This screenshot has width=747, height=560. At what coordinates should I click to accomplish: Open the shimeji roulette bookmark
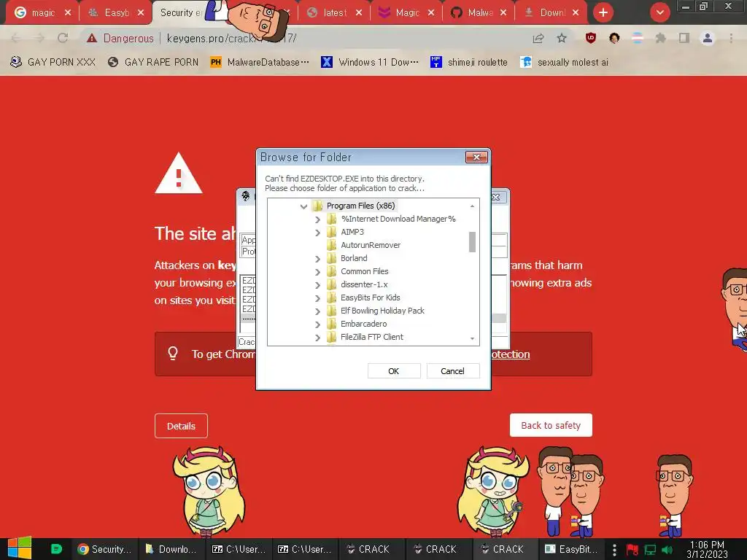click(x=469, y=62)
